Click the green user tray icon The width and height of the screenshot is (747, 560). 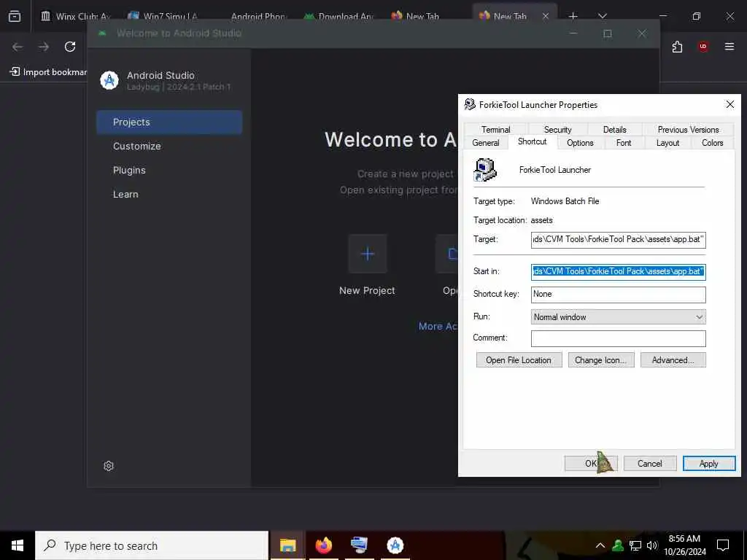pos(618,545)
